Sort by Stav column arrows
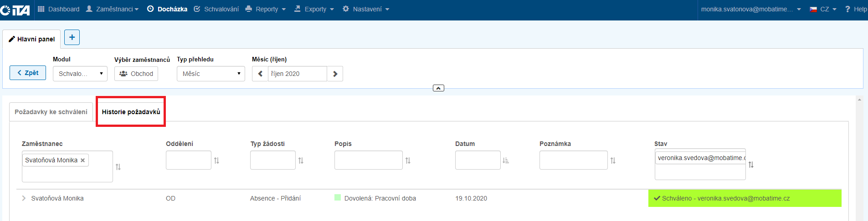The image size is (868, 221). [751, 165]
